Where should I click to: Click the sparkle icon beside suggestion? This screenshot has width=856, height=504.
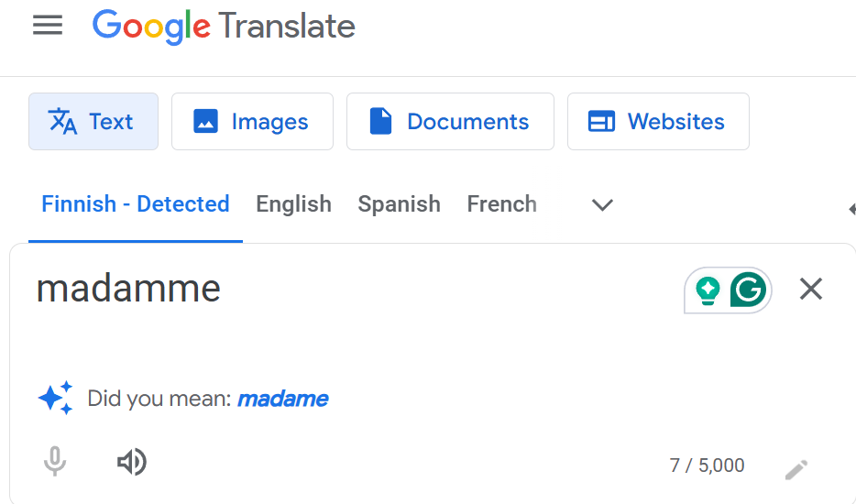coord(55,398)
